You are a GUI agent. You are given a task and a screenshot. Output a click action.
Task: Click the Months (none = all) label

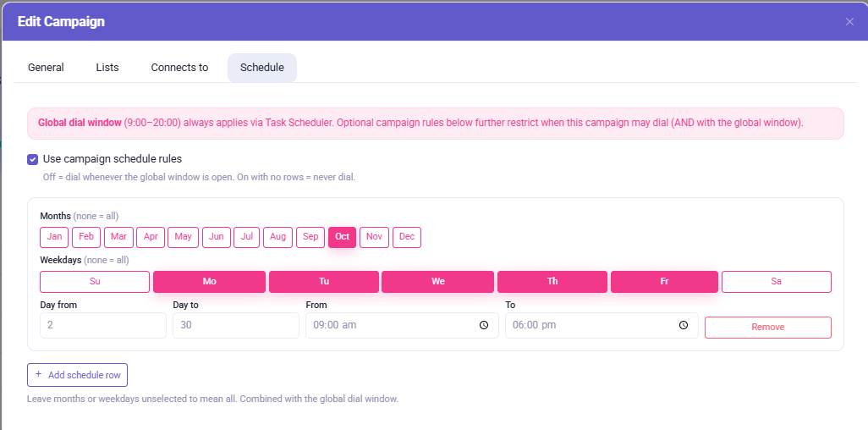click(80, 216)
